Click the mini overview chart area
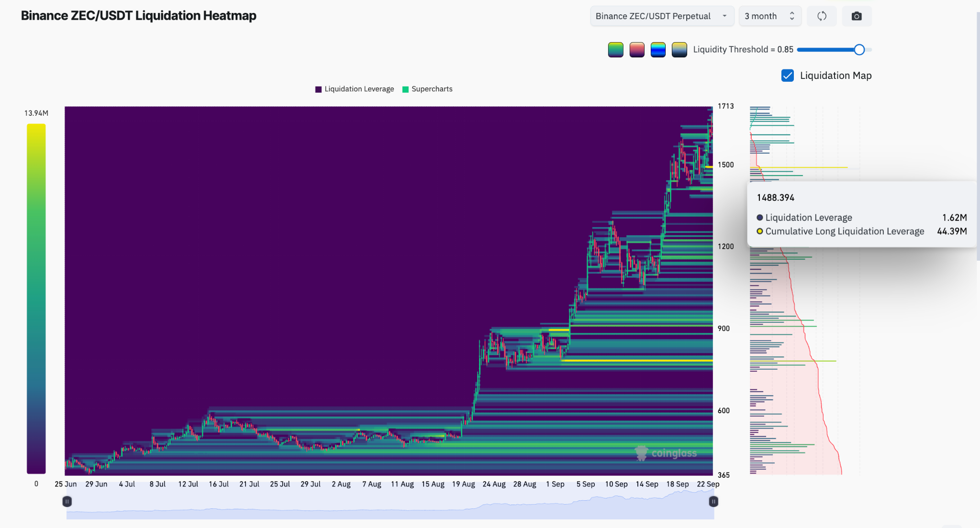Image resolution: width=980 pixels, height=528 pixels. pos(390,504)
